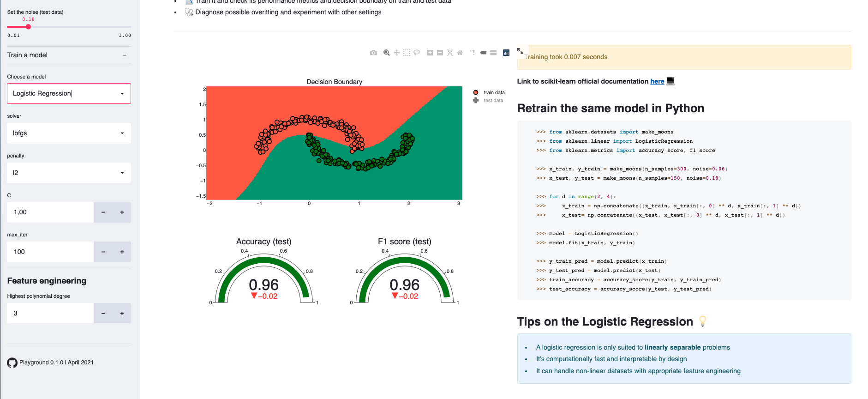Collapse the Train a model section
868x399 pixels.
coord(124,55)
